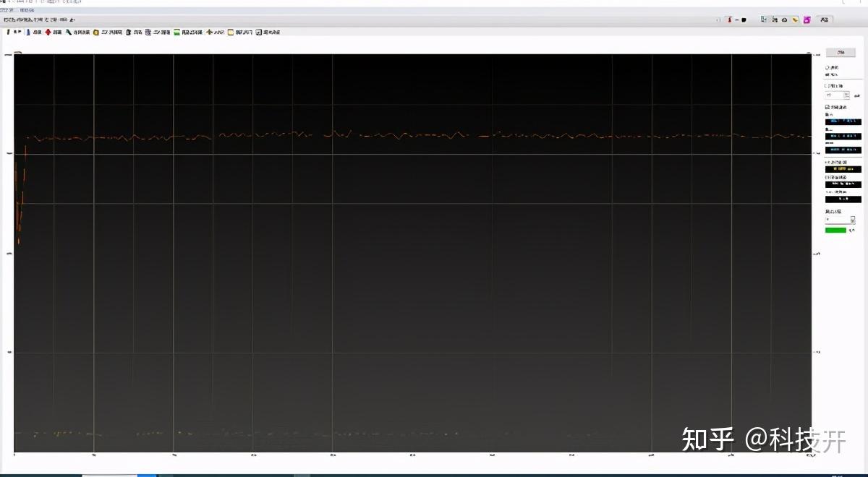Image resolution: width=868 pixels, height=477 pixels.
Task: Open the Benchmark tab, first in tab row
Action: [x=13, y=32]
